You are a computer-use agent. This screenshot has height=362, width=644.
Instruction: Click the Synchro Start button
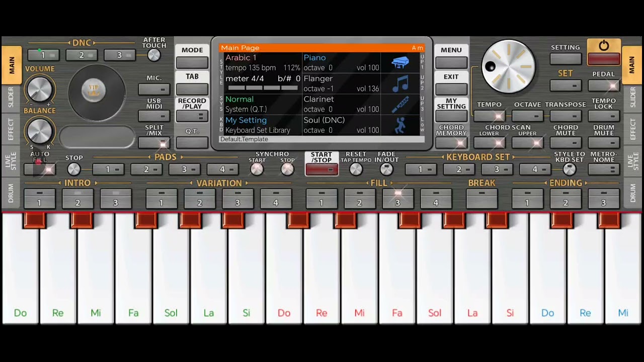click(x=257, y=169)
